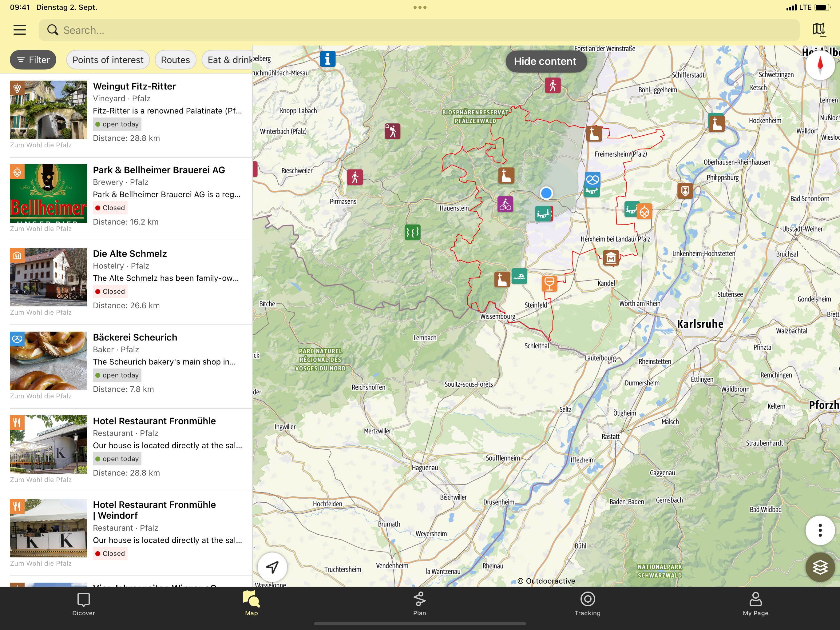Click Hide content button

545,61
